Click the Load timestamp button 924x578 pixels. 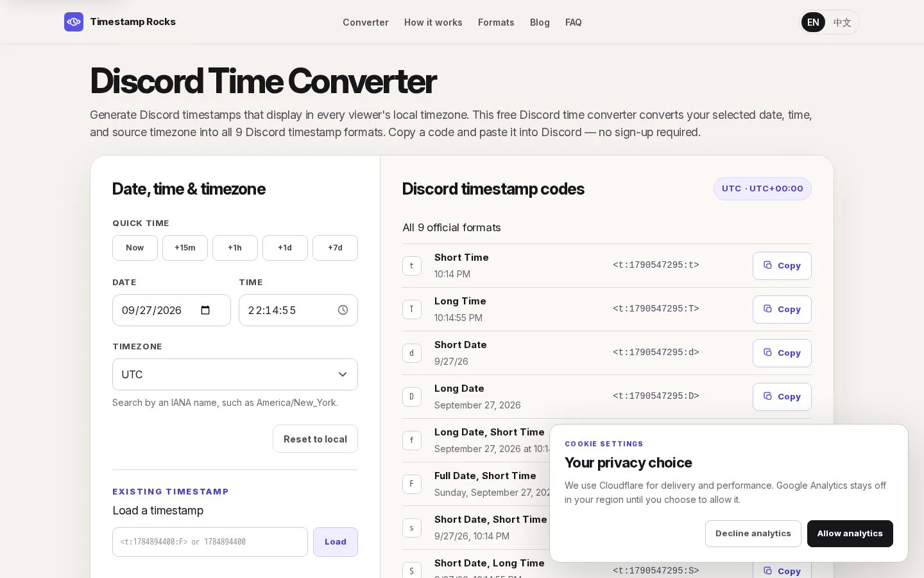(336, 542)
